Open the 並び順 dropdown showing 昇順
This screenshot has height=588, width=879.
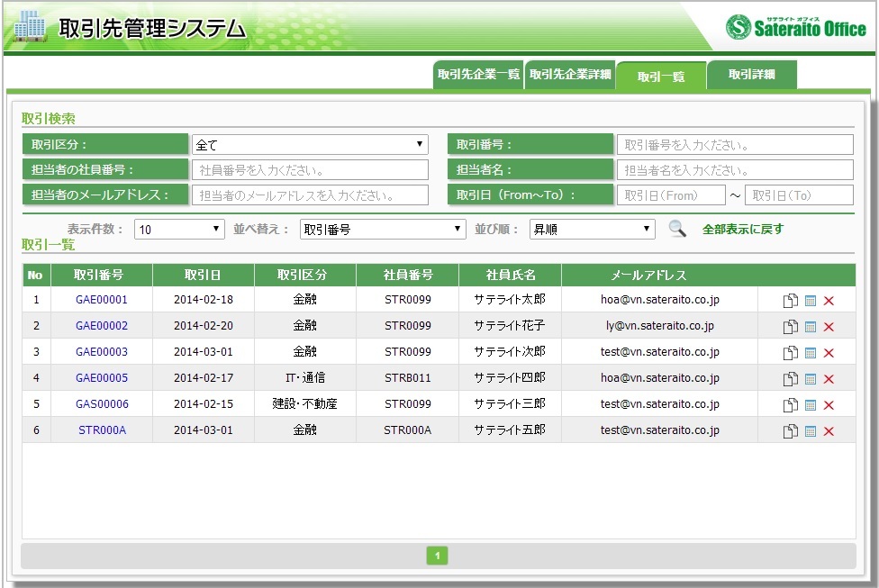tap(592, 230)
